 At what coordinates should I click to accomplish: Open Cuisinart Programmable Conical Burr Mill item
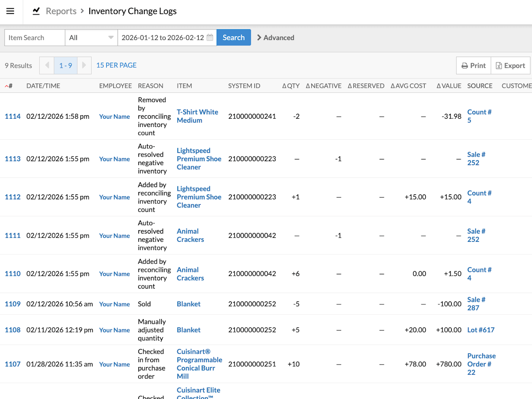point(199,364)
